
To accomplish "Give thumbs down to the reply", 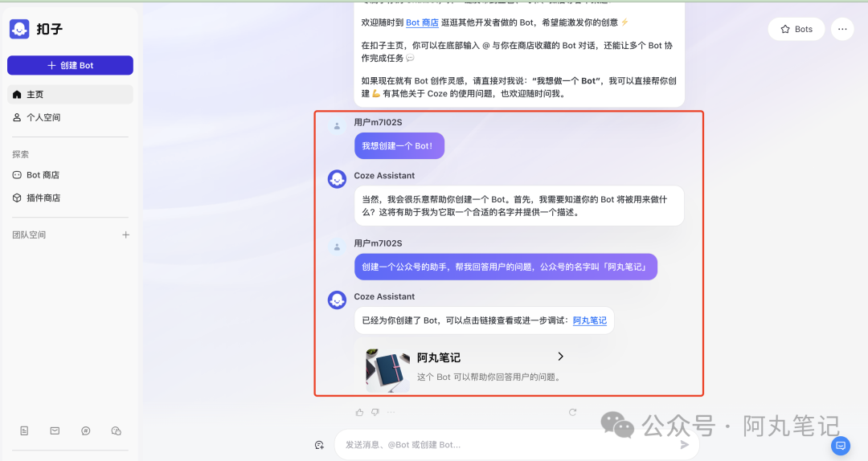I will click(375, 412).
